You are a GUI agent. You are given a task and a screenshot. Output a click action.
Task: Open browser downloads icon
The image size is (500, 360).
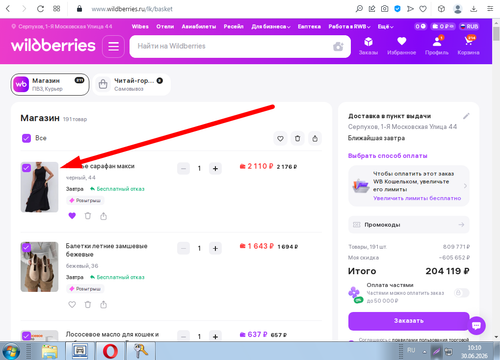pos(473,9)
